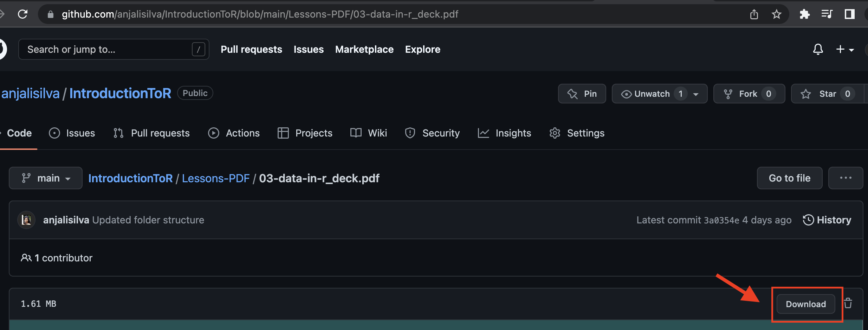Open Pull requests in top navigation
The image size is (868, 330).
pos(251,49)
